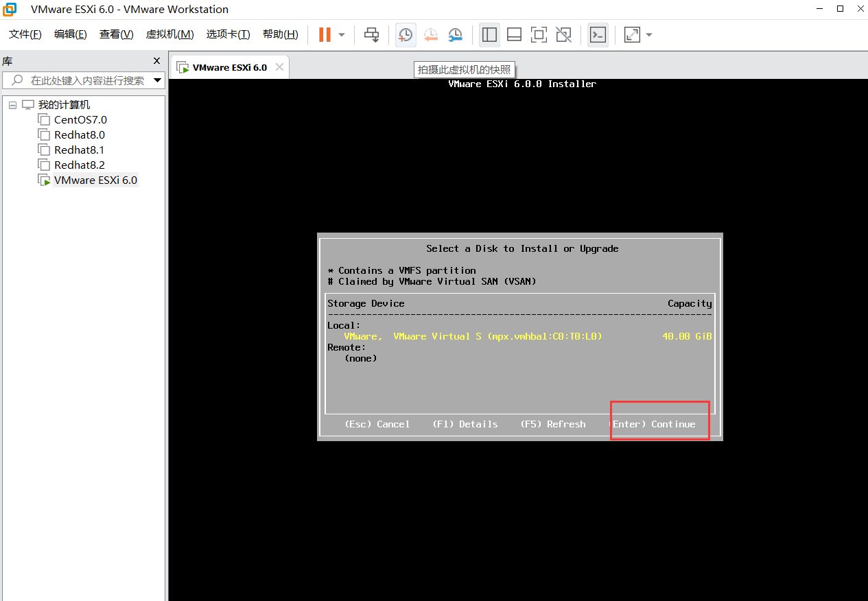
Task: Click the (F1) Details option
Action: click(465, 424)
